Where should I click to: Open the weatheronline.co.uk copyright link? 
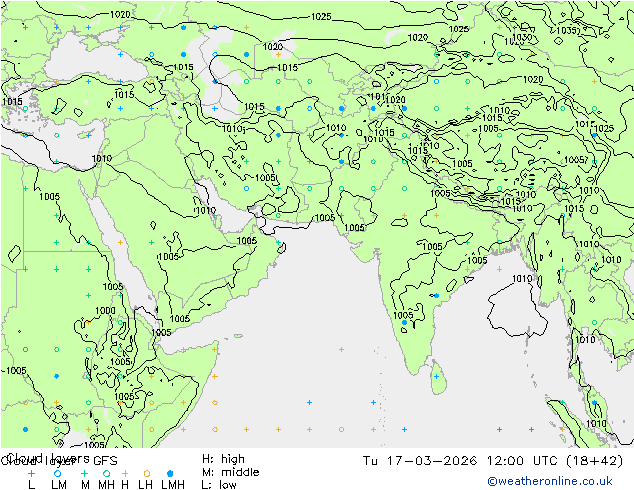pyautogui.click(x=550, y=481)
